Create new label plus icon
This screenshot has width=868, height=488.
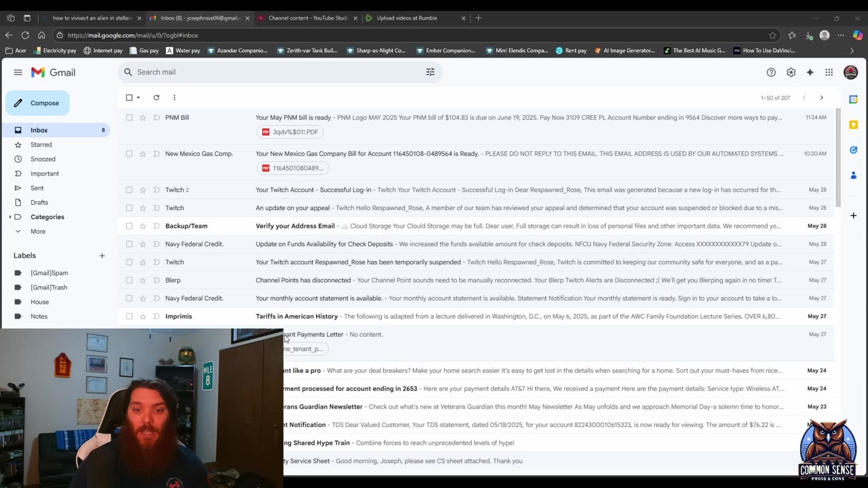102,256
